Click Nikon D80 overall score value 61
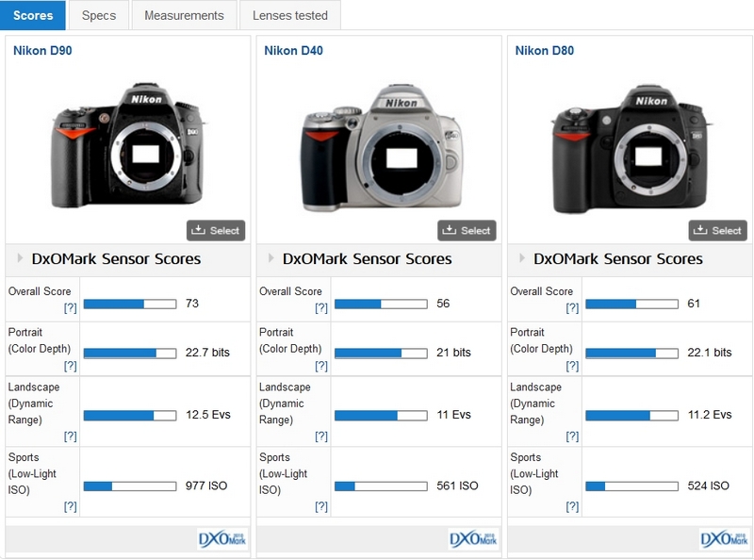Image resolution: width=754 pixels, height=560 pixels. (694, 304)
